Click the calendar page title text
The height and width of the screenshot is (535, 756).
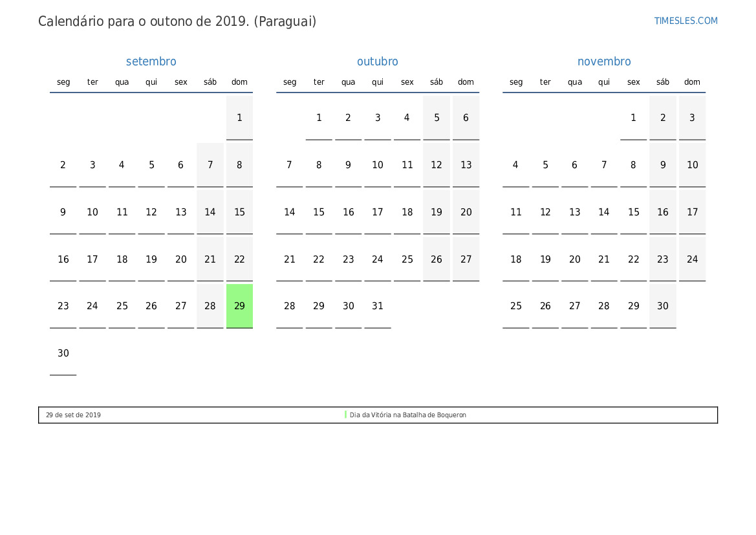pos(177,21)
